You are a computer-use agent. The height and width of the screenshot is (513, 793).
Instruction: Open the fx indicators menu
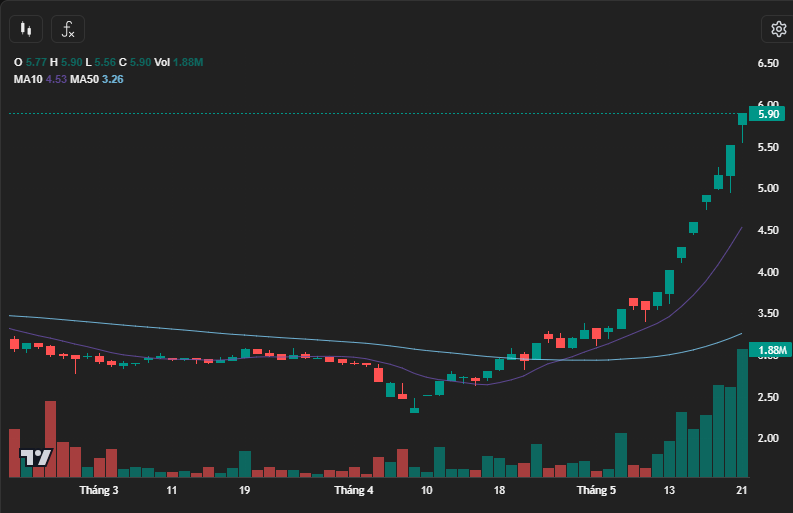click(68, 29)
